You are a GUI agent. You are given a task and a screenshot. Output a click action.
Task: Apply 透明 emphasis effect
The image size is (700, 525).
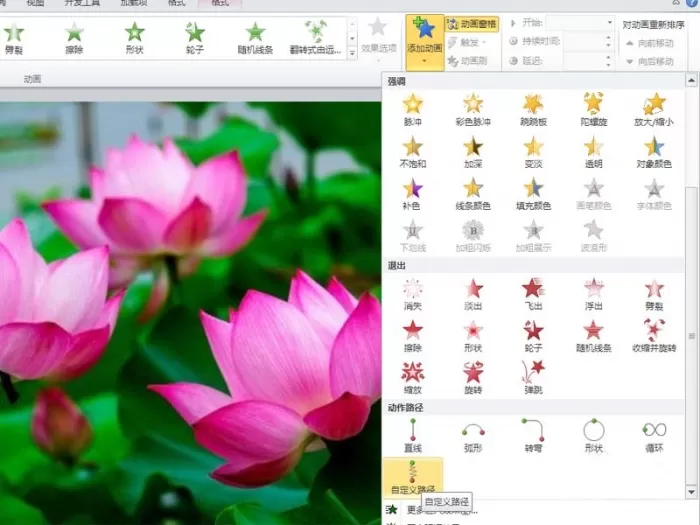[x=593, y=152]
